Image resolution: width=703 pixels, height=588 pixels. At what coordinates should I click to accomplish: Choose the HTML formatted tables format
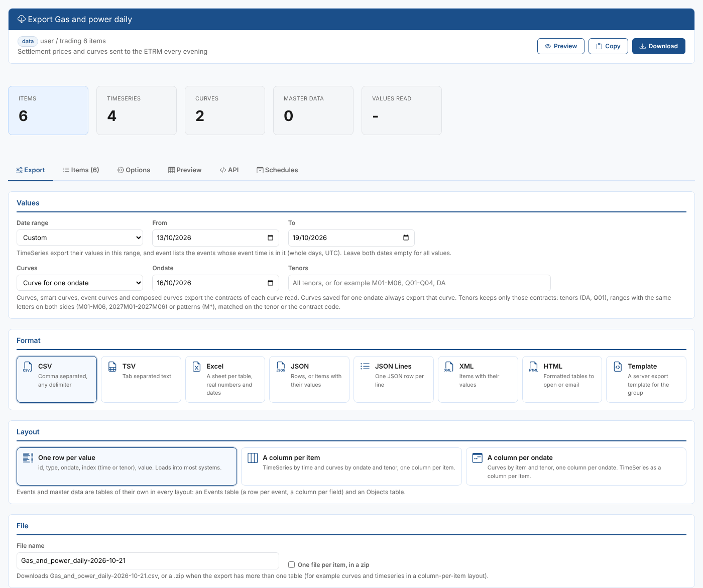point(562,379)
